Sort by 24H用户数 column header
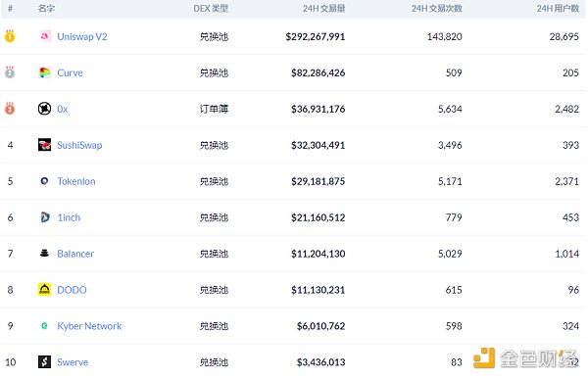 [558, 9]
